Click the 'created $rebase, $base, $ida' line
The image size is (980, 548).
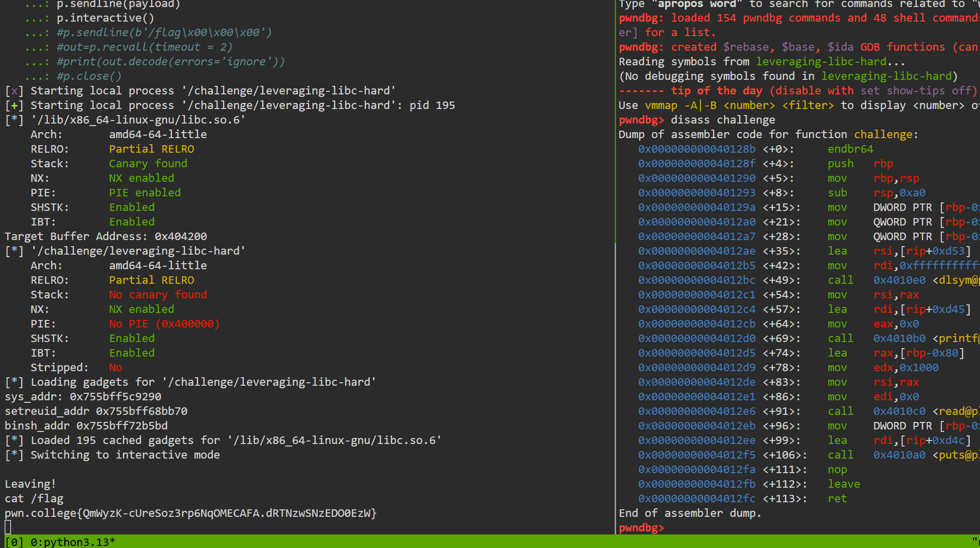click(799, 47)
